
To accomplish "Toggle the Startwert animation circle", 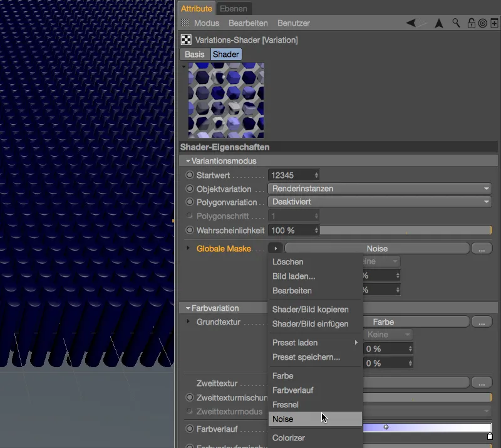I will coord(190,175).
